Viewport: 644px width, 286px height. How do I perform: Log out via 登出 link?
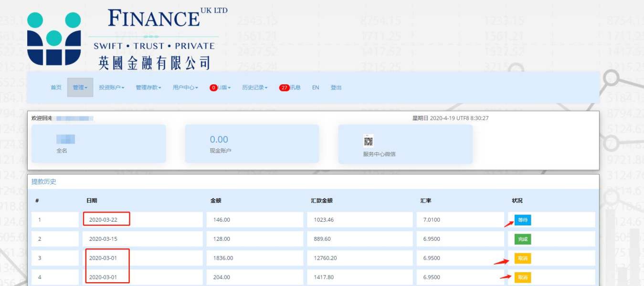336,88
